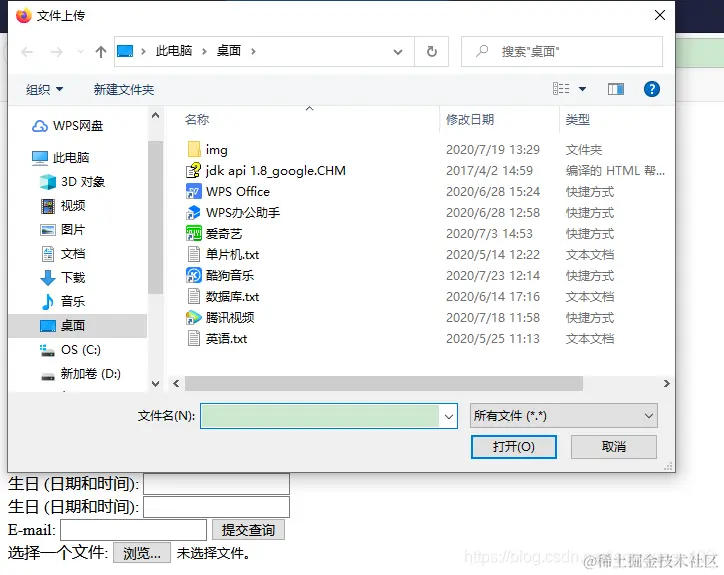The width and height of the screenshot is (724, 575).
Task: Click 桌面 in the address path
Action: pos(229,50)
